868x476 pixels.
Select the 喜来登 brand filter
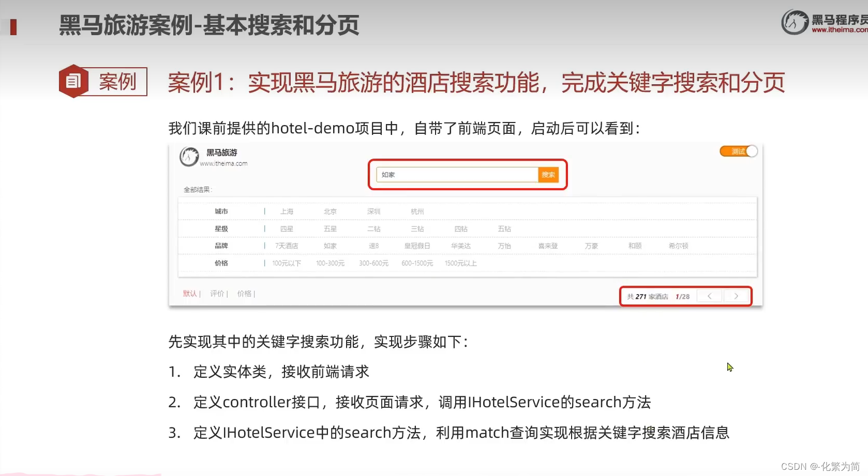pyautogui.click(x=548, y=246)
